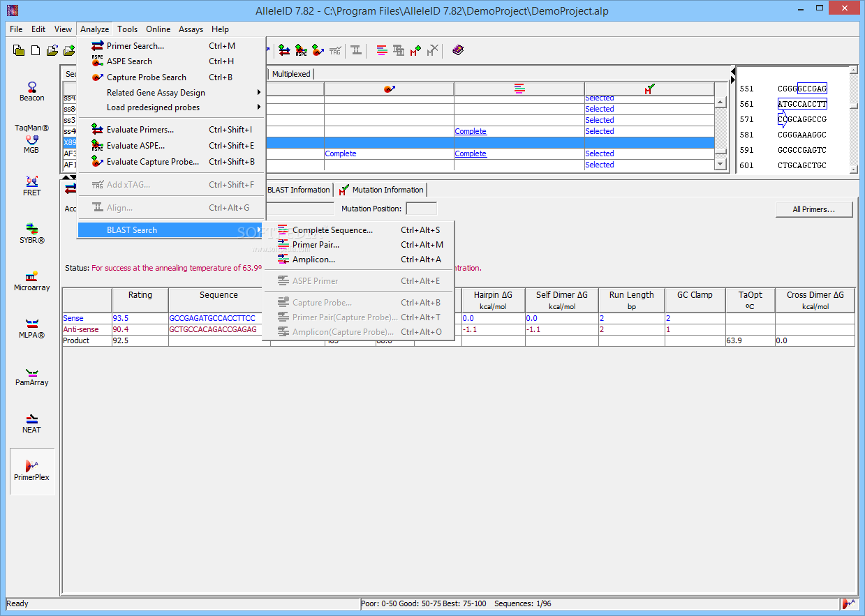Select the MLPA assay icon

coord(31,329)
